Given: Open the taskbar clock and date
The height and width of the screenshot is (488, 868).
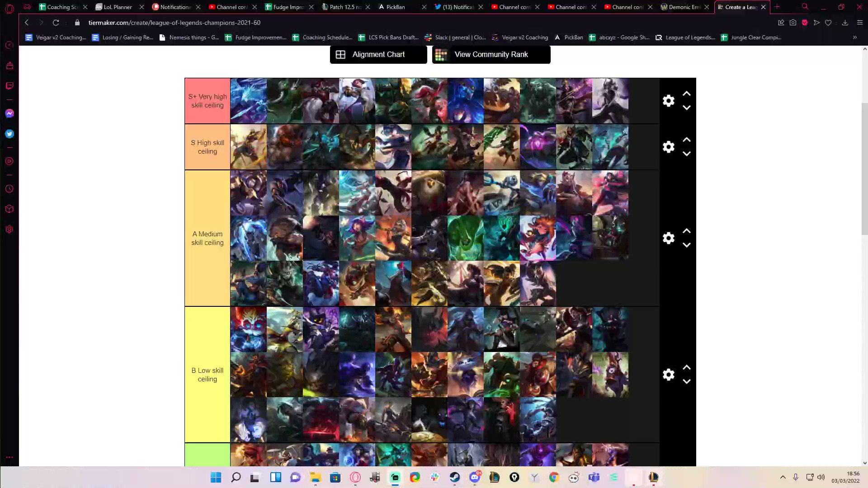Looking at the screenshot, I should pyautogui.click(x=845, y=477).
